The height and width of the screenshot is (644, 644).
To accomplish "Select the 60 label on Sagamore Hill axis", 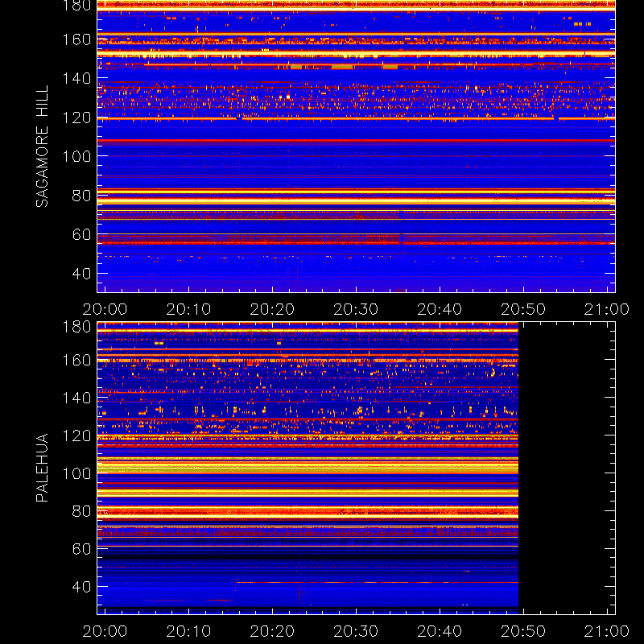I will coord(81,235).
